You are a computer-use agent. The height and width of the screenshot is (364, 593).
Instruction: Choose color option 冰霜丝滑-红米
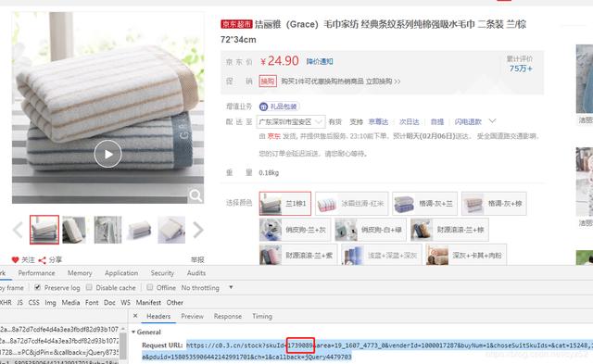(352, 204)
